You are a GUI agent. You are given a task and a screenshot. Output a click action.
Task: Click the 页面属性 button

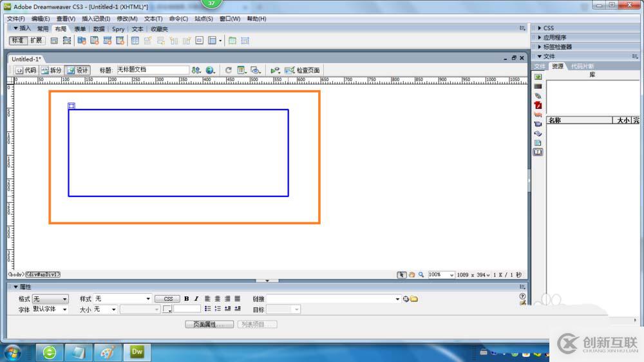coord(209,325)
